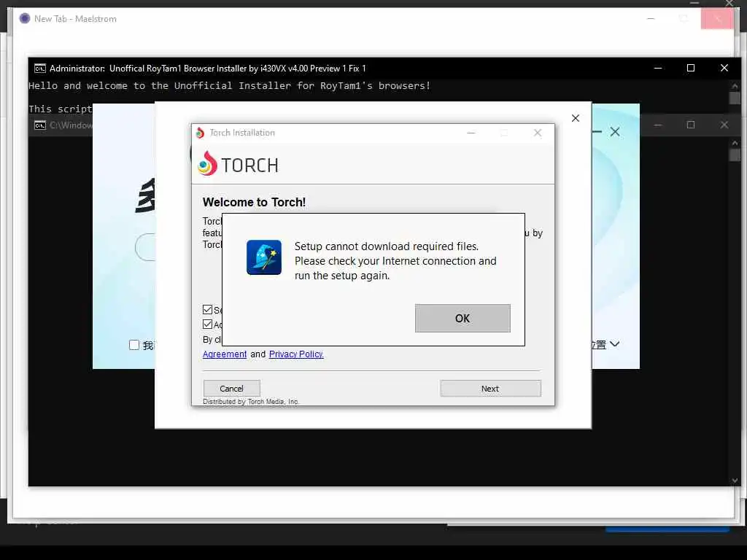Click the Torch icon in the installer title bar
Screen dimensions: 747x560
[x=200, y=133]
